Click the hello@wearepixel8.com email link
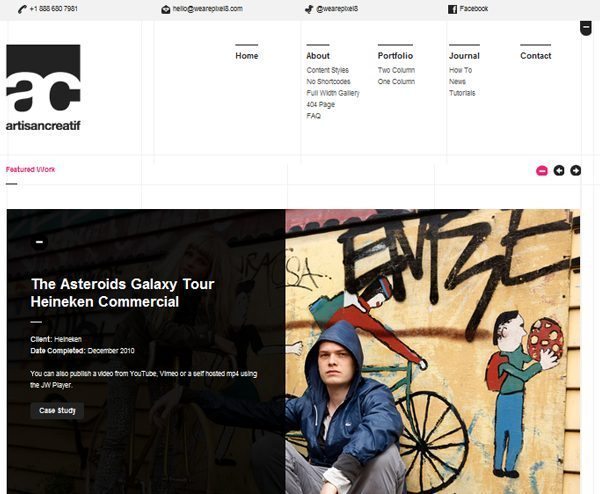This screenshot has width=600, height=494. click(207, 9)
